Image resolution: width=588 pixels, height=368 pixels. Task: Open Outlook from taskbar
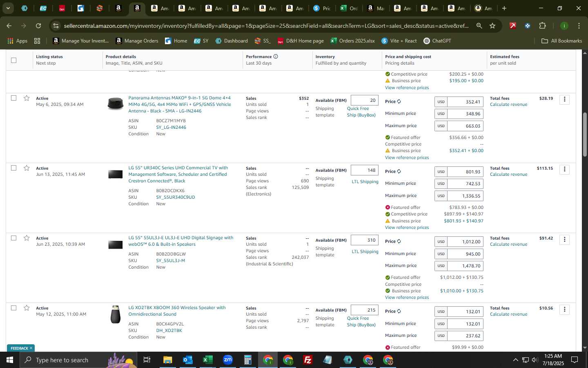187,360
